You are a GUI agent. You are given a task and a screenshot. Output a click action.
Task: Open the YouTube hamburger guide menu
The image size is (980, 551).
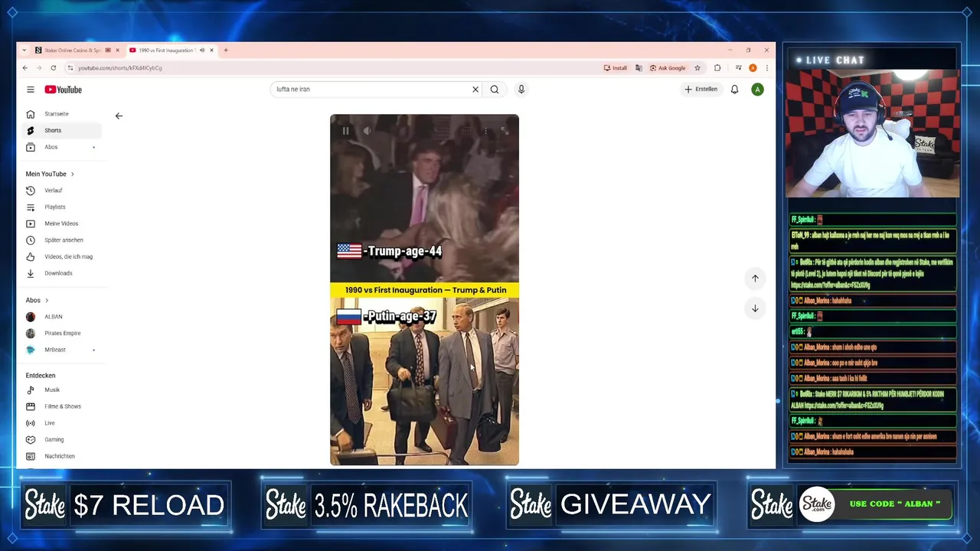[x=31, y=90]
